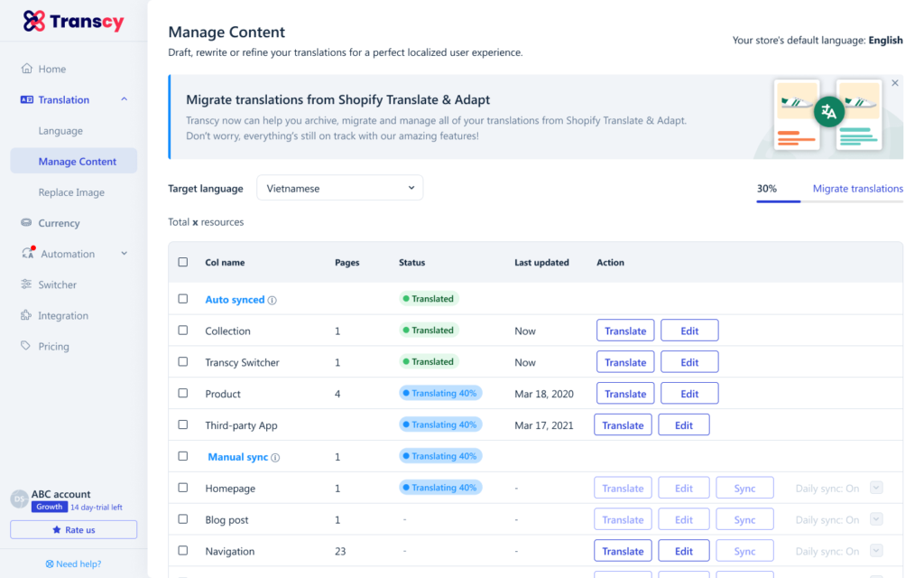The width and height of the screenshot is (924, 578).
Task: Click Translate for the Collection row
Action: tap(625, 331)
